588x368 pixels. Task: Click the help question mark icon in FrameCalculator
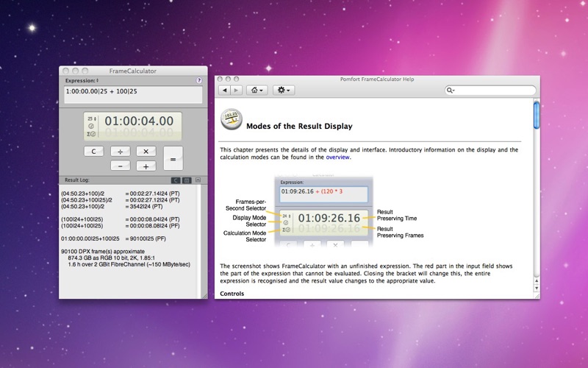(199, 80)
